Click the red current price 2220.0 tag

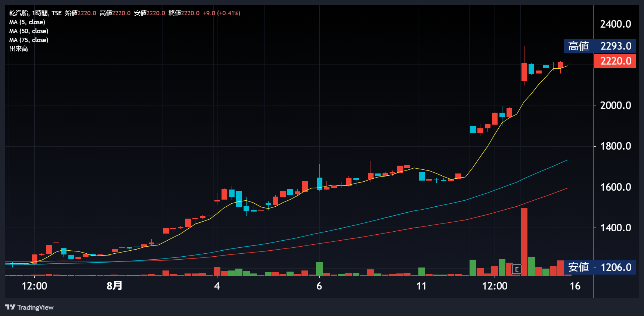click(x=615, y=61)
